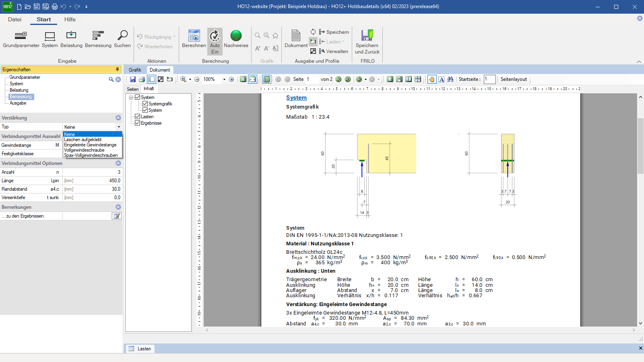Viewport: 644px width, 362px height.
Task: Open the Hilfe tab
Action: 70,19
